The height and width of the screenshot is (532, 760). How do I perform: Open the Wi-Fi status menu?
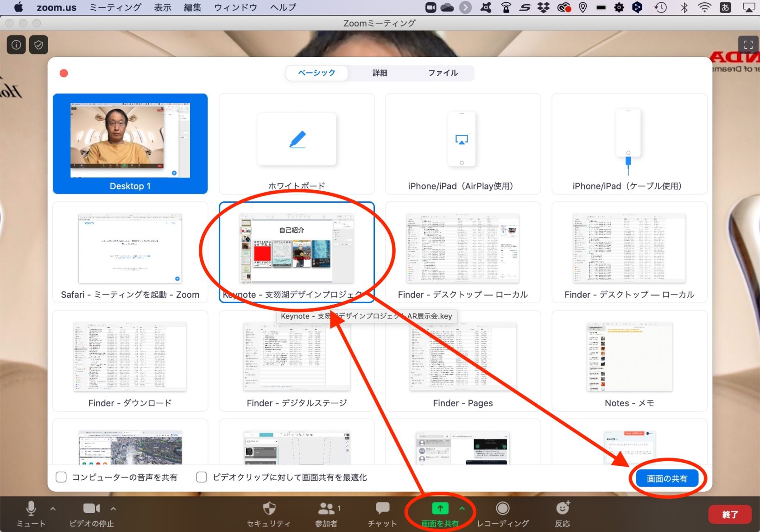coord(704,7)
